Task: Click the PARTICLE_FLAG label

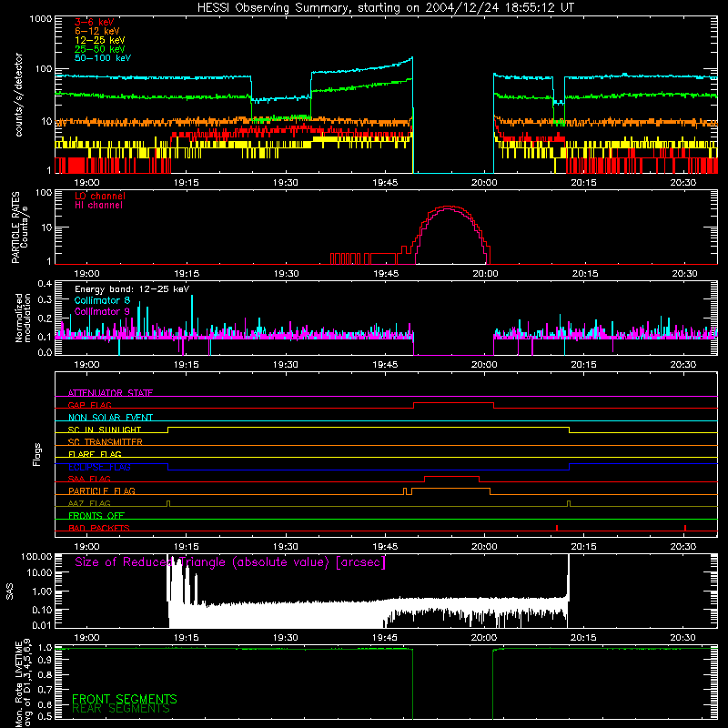Action: point(102,491)
